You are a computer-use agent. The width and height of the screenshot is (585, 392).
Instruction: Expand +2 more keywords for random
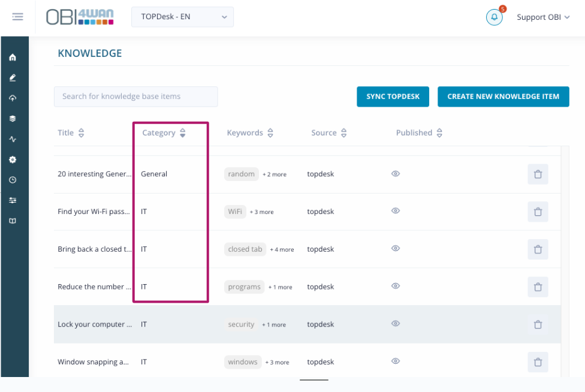[x=275, y=174]
